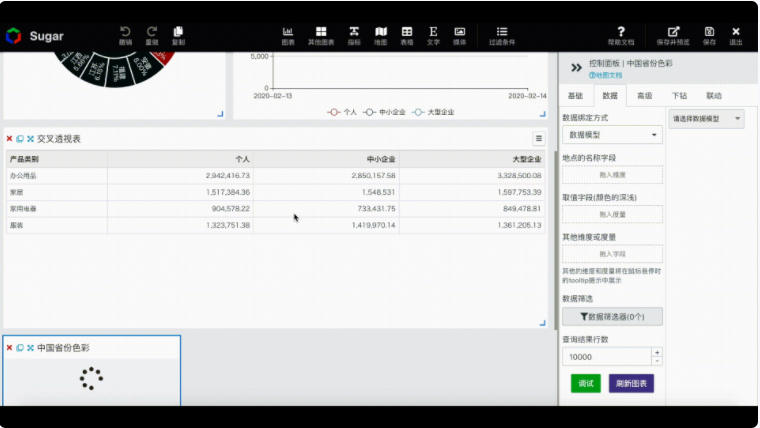760x428 pixels.
Task: Switch to 下钻 tab
Action: click(x=679, y=95)
